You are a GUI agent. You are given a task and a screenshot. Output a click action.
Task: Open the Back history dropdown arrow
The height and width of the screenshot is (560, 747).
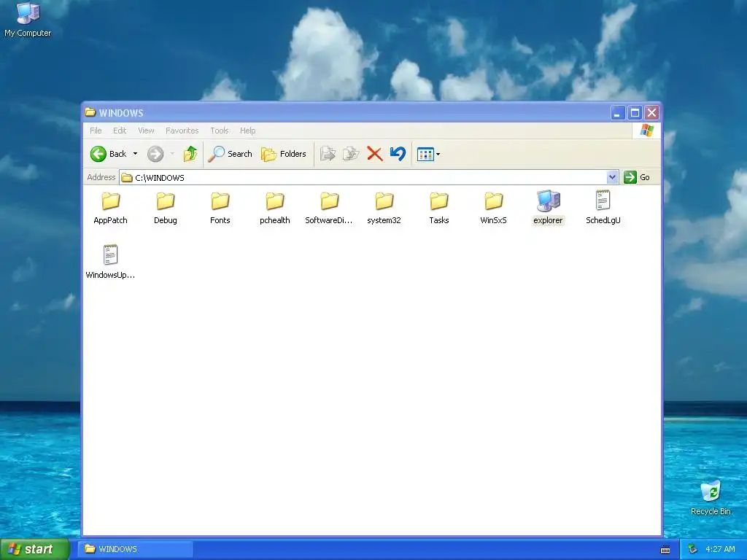[x=135, y=154]
